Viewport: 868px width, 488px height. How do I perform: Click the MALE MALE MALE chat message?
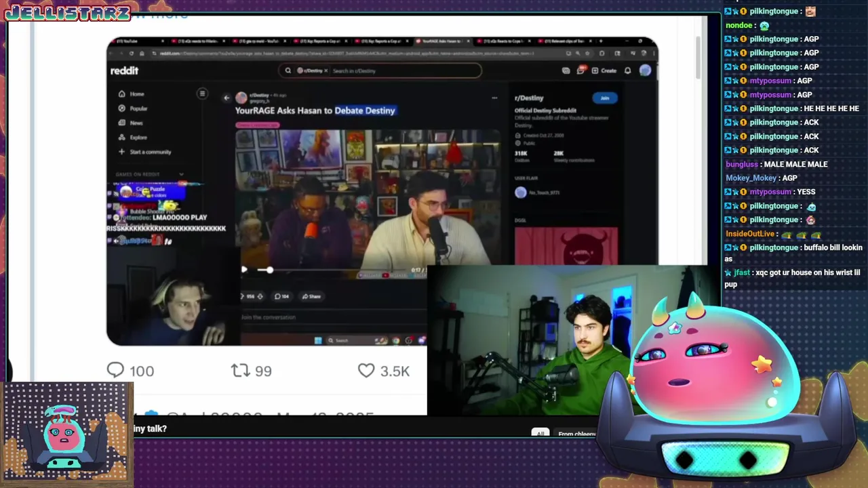tap(795, 164)
